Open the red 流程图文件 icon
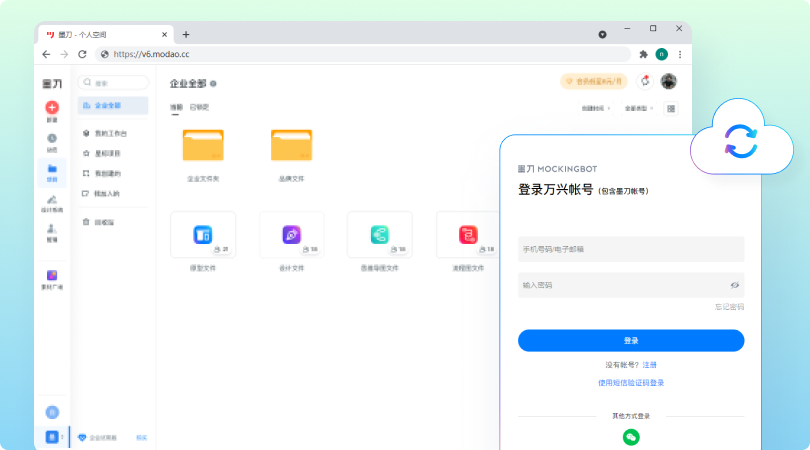Viewport: 810px width, 450px height. tap(467, 235)
